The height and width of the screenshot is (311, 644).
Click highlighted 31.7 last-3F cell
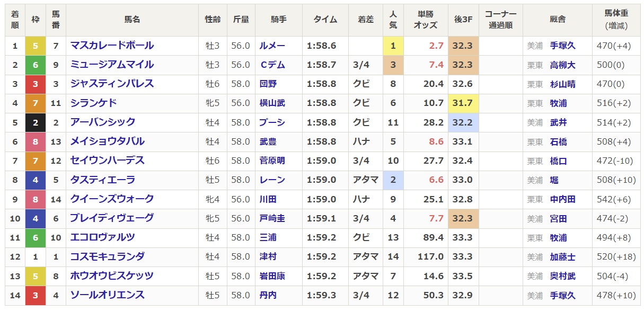[462, 103]
